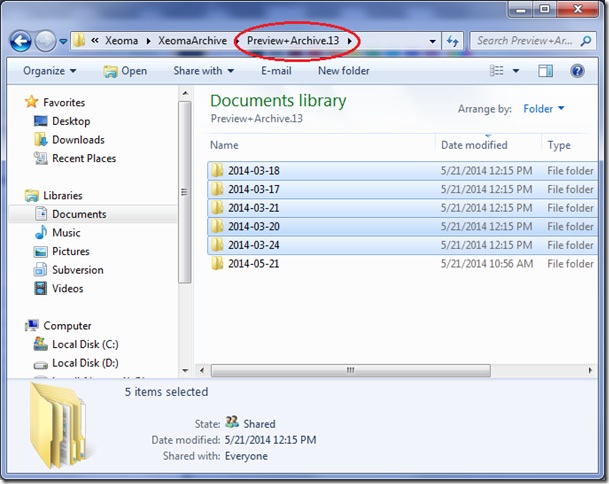The height and width of the screenshot is (484, 609).
Task: Click the horizontal scrollbar thumb
Action: coord(350,370)
